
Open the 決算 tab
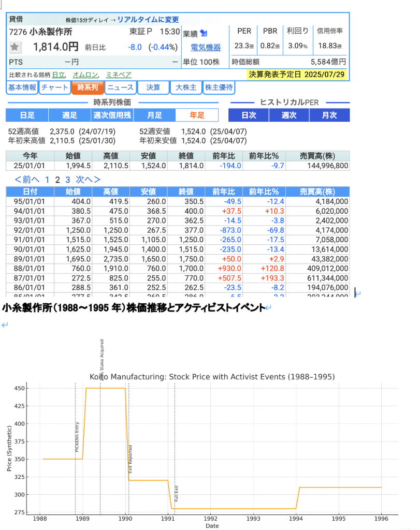153,87
